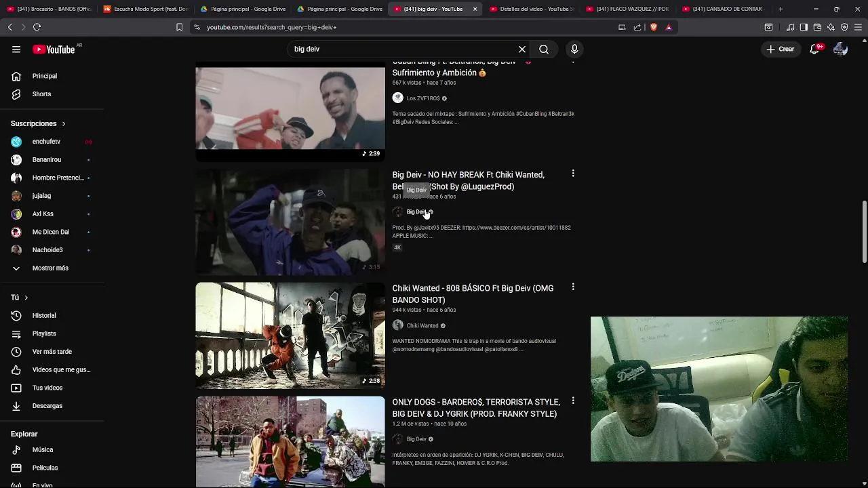Image resolution: width=868 pixels, height=488 pixels.
Task: Expand the Tú section
Action: pos(19,298)
